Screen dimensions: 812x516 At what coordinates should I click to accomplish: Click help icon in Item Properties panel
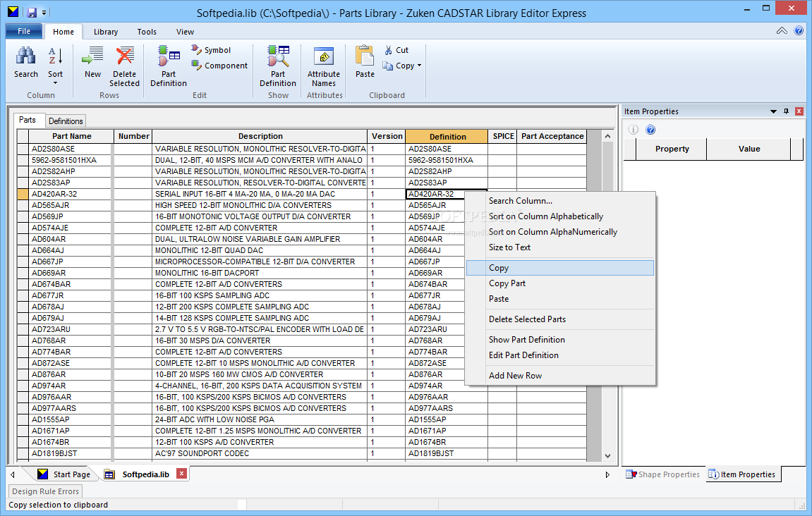651,130
